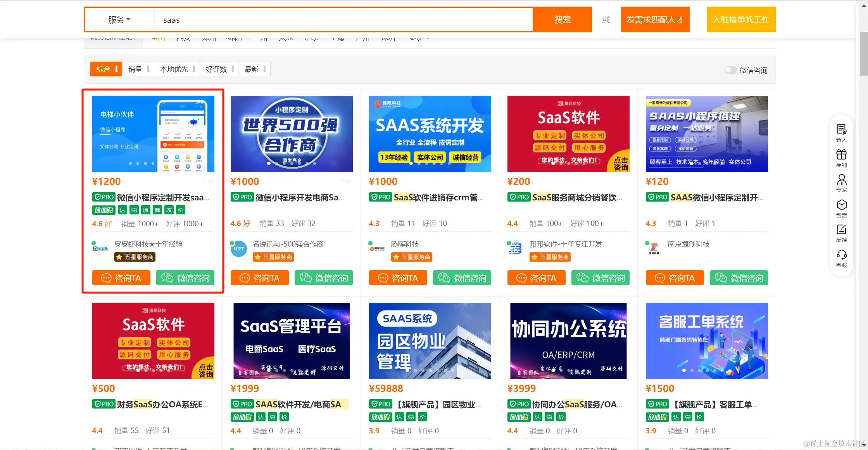Sort results by 最新
The image size is (868, 450).
click(x=255, y=69)
